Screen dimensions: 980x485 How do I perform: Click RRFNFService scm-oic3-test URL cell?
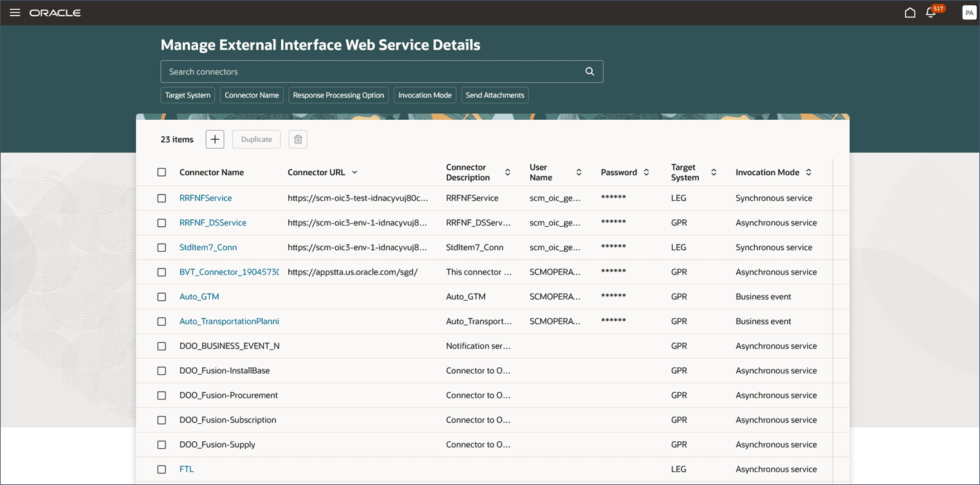(x=358, y=198)
